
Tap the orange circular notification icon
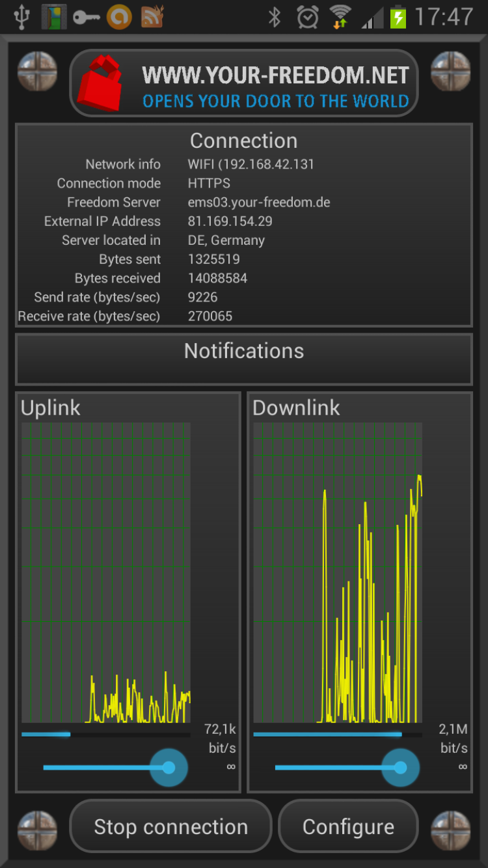(x=119, y=18)
